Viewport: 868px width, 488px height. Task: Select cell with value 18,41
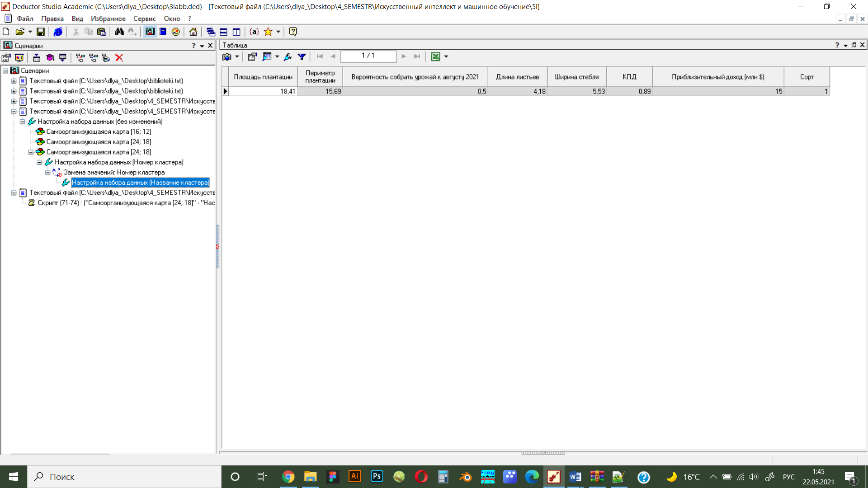tap(263, 91)
